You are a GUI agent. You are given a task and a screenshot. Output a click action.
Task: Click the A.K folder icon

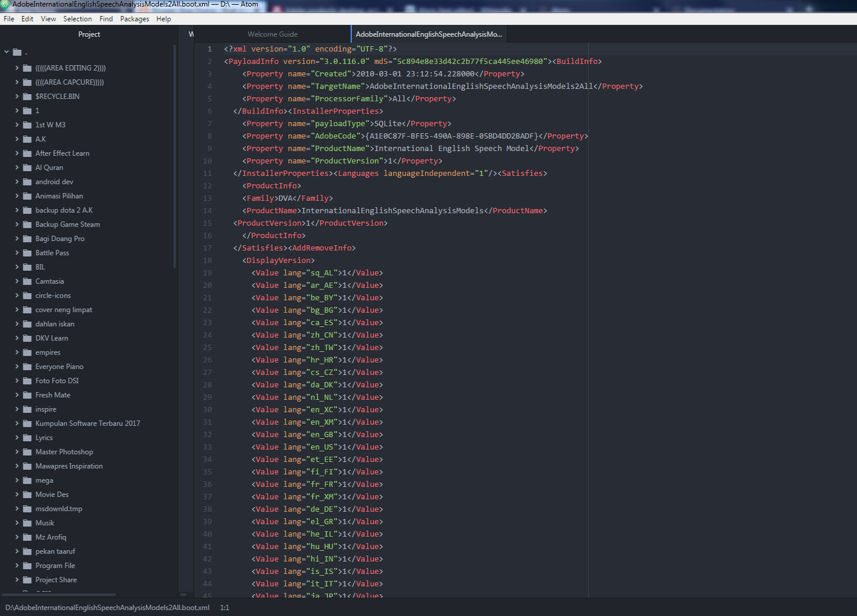27,139
